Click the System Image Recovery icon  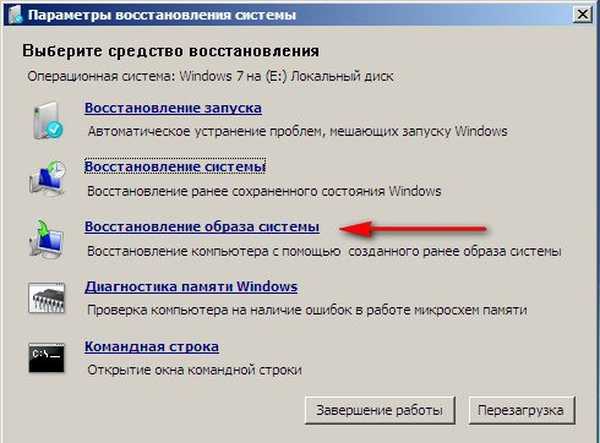47,239
